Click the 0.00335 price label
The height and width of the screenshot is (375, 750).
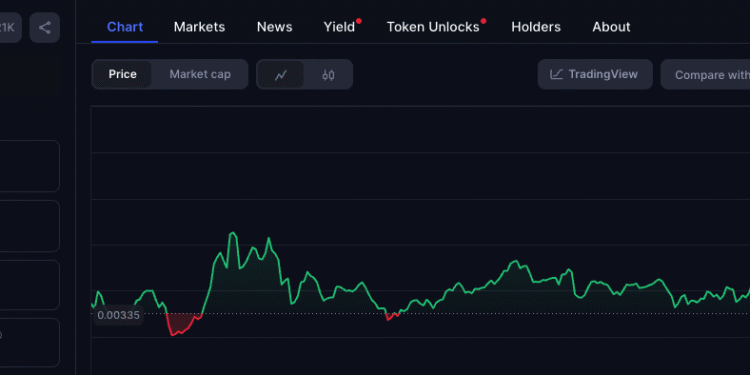(118, 315)
